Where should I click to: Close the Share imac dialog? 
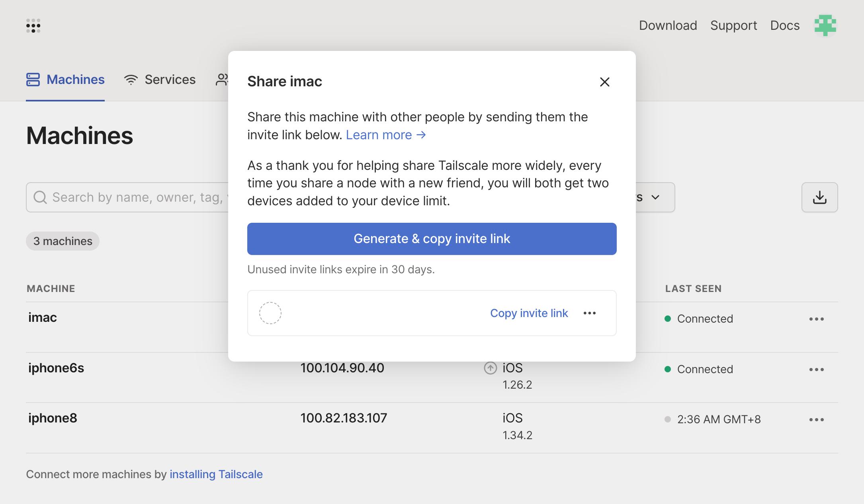point(604,82)
